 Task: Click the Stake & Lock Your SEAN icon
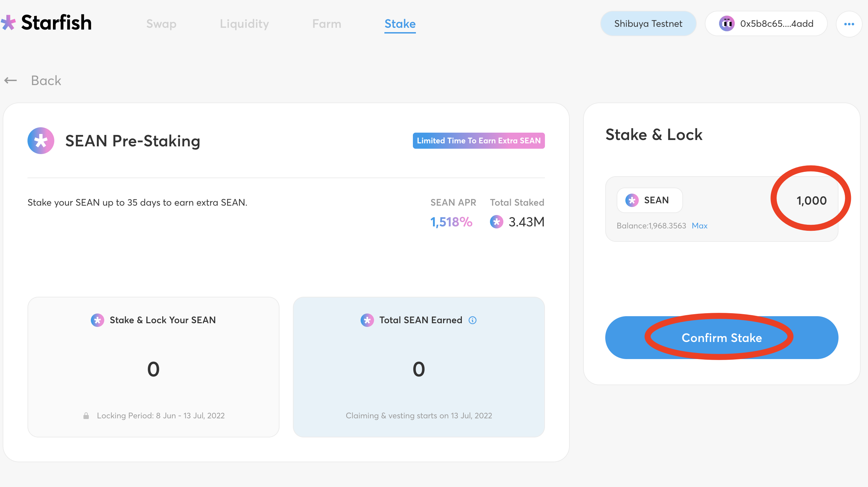pyautogui.click(x=98, y=320)
